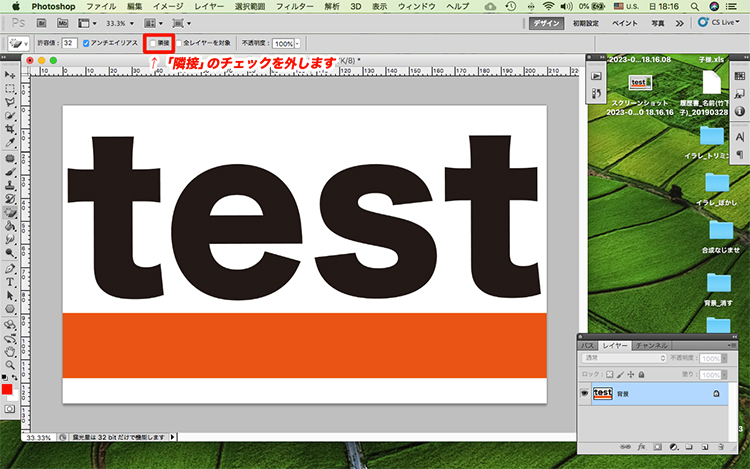This screenshot has width=750, height=469.
Task: Toggle the 隣接 checkbox
Action: [152, 44]
